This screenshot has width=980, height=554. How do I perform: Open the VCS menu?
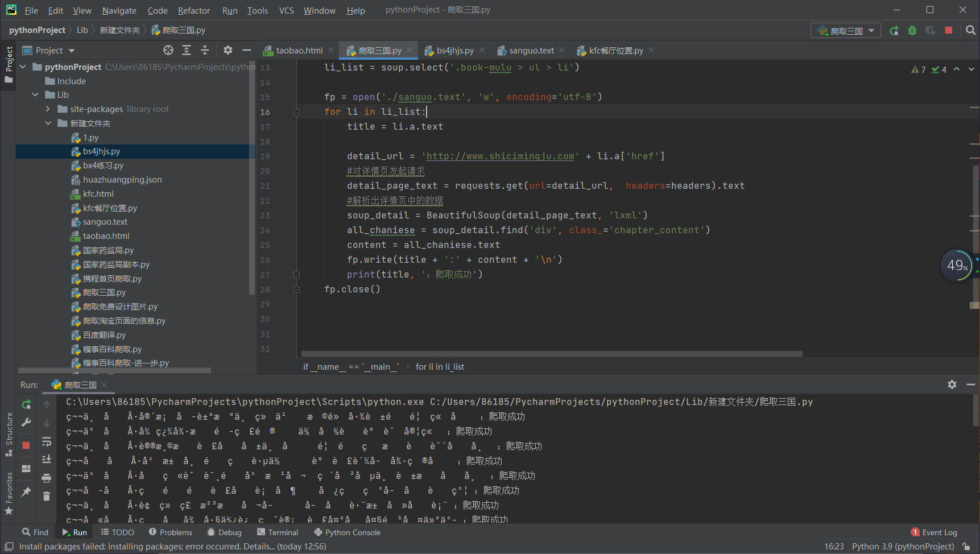pos(286,10)
